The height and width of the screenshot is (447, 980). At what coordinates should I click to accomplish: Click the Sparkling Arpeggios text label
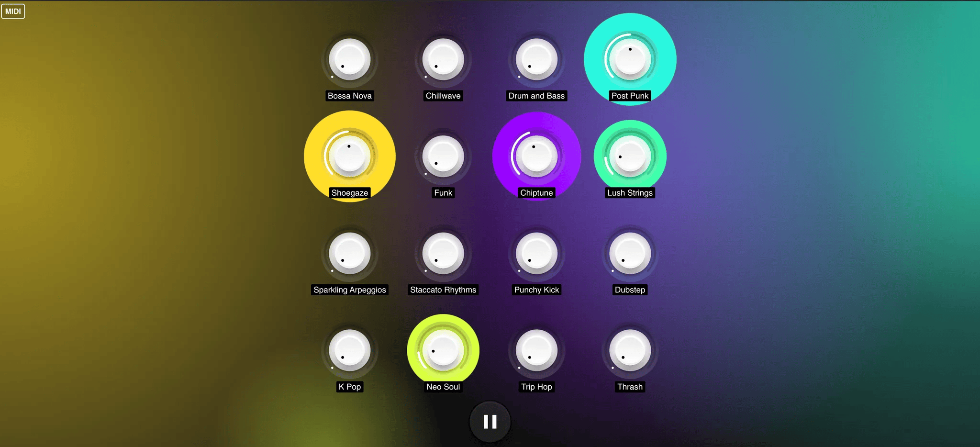click(x=350, y=290)
